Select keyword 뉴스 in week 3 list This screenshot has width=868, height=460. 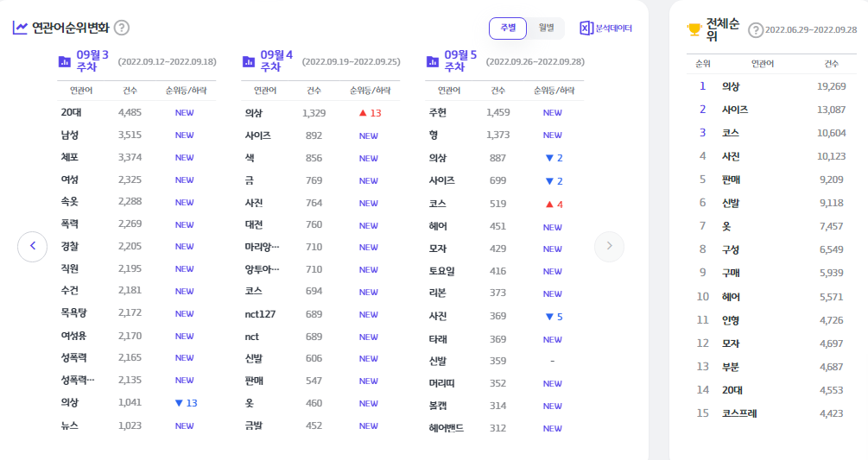tap(69, 425)
